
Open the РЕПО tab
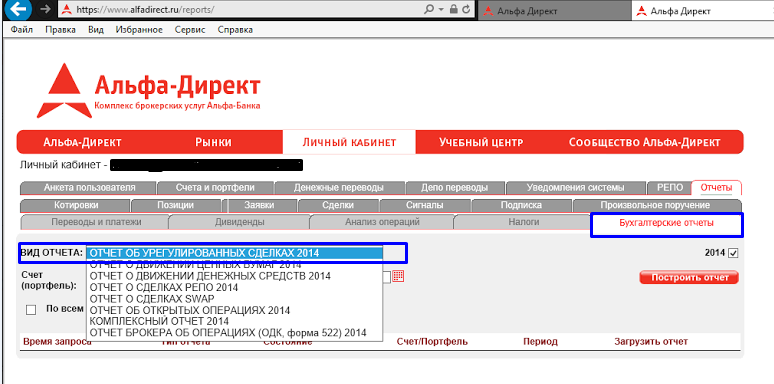670,188
